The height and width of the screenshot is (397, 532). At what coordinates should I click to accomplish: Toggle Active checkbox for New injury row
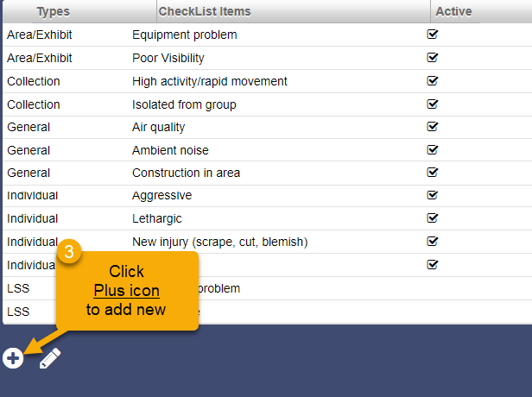432,242
